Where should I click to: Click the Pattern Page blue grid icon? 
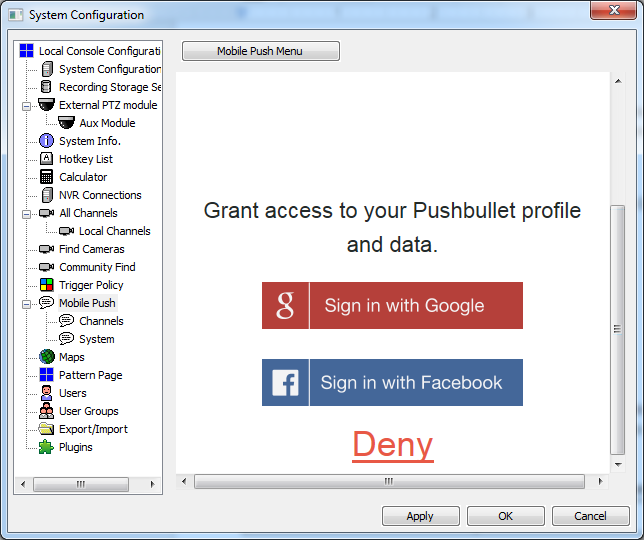pyautogui.click(x=46, y=375)
